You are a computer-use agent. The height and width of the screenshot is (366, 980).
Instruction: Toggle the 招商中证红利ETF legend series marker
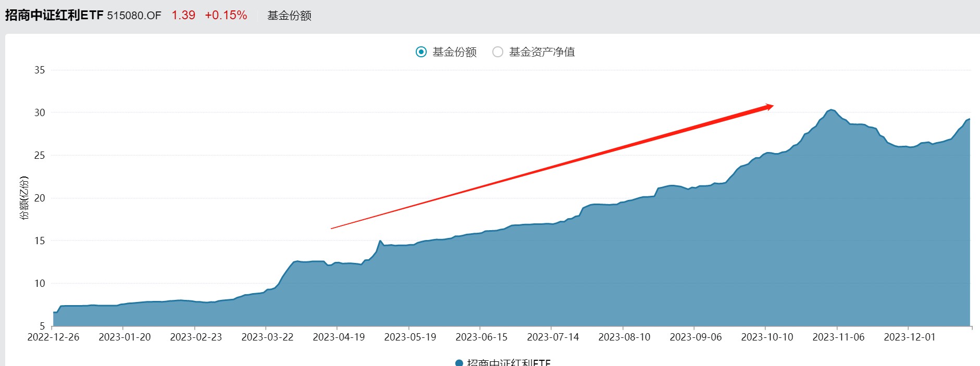pyautogui.click(x=459, y=363)
